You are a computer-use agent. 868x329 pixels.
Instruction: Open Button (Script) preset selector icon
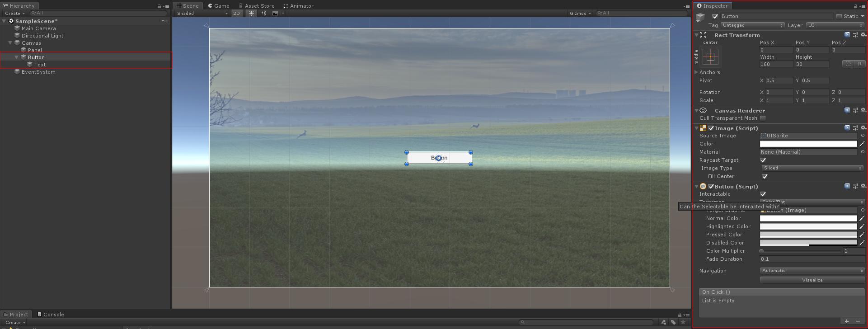[x=855, y=186]
